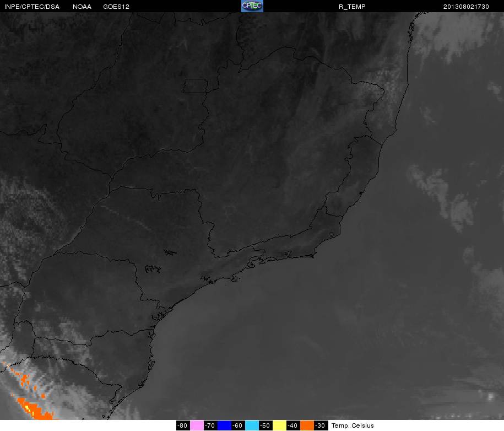
Task: Click the -50 legend value
Action: click(x=266, y=425)
